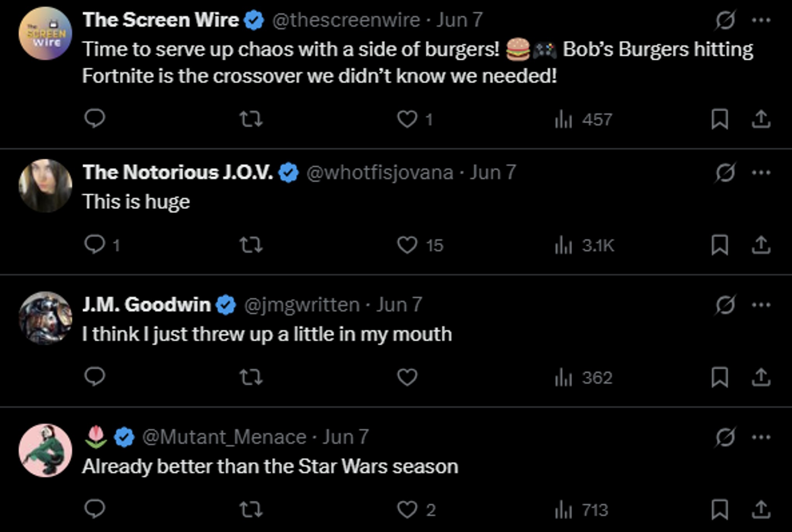Screen dimensions: 792x532
Task: Like The Screen Wire's tweet
Action: point(407,119)
